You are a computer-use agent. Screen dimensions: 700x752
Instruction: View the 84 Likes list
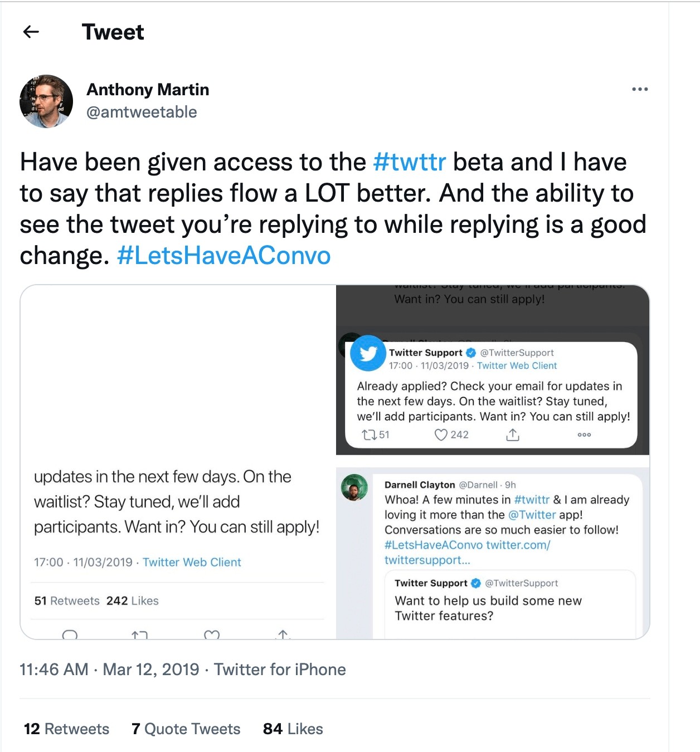coord(293,729)
